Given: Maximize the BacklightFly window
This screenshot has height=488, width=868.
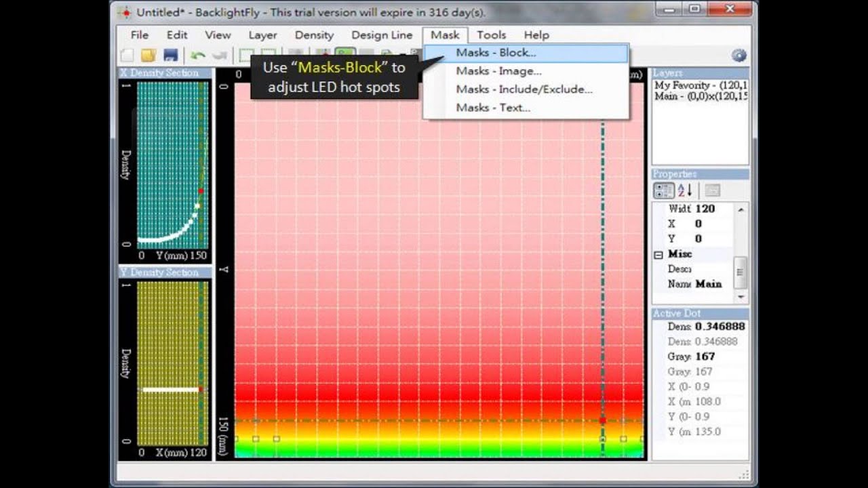Looking at the screenshot, I should click(x=695, y=9).
